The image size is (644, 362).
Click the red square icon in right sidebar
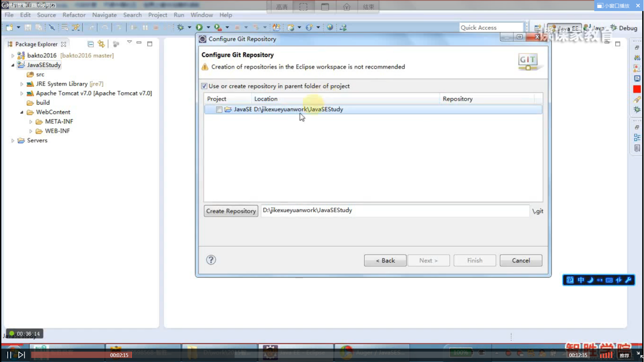[637, 89]
